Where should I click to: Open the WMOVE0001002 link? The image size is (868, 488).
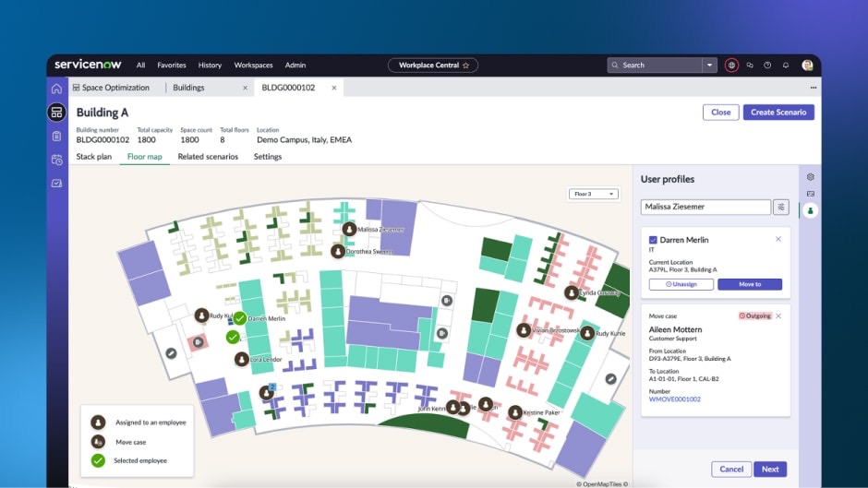pos(674,399)
